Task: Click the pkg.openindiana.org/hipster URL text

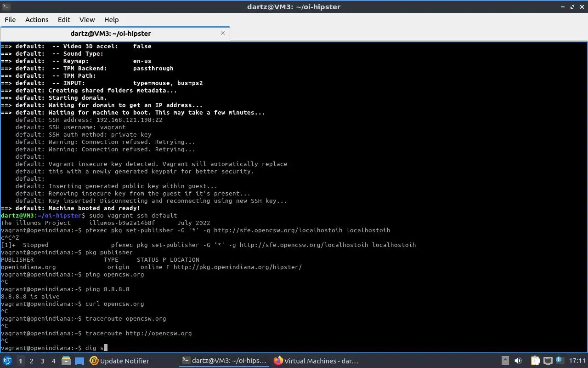Action: pyautogui.click(x=237, y=267)
